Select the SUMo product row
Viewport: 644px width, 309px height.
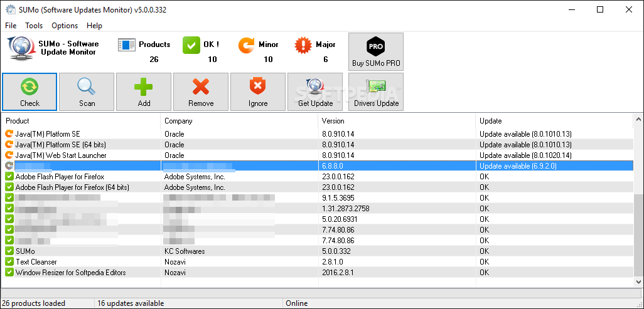click(x=318, y=251)
